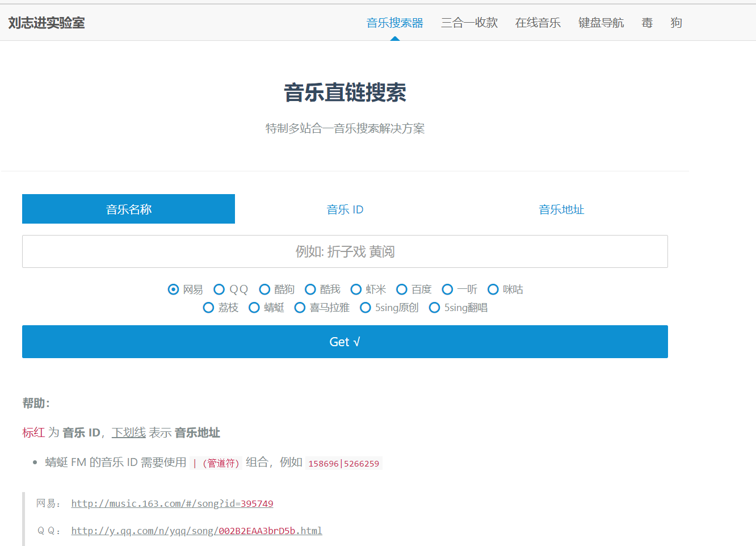Choose the 一听 option
This screenshot has width=756, height=546.
tap(447, 289)
